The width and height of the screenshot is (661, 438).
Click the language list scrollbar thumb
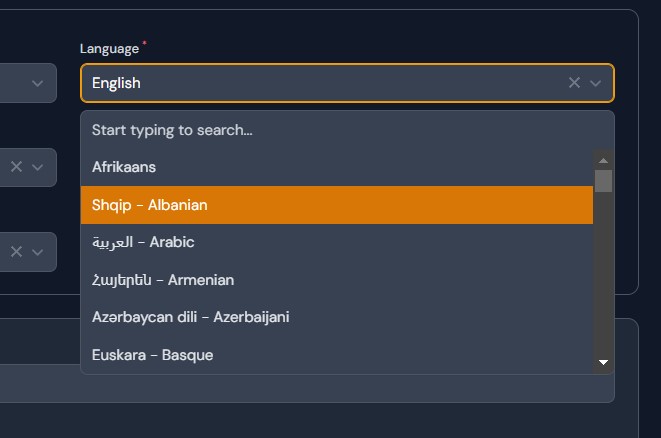(603, 181)
